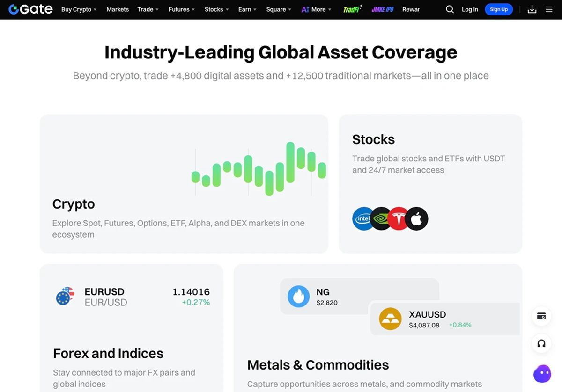Open the Rewards menu item
The image size is (562, 392).
(411, 9)
